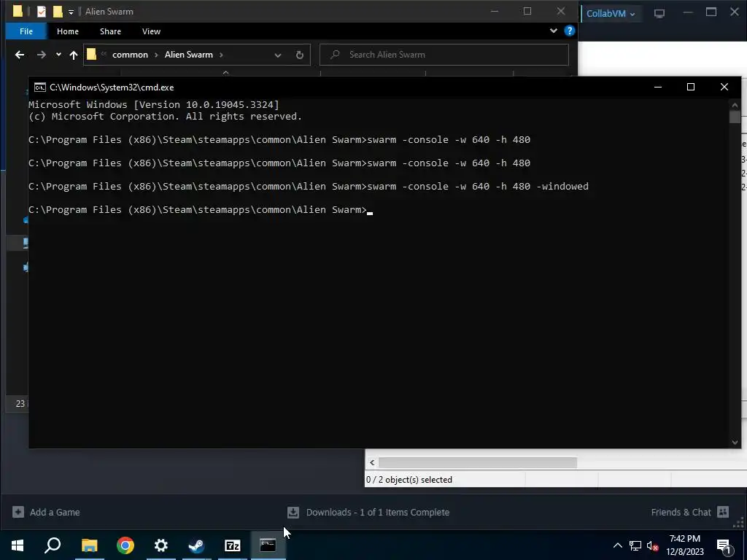Select the 'common' breadcrumb segment

[130, 55]
